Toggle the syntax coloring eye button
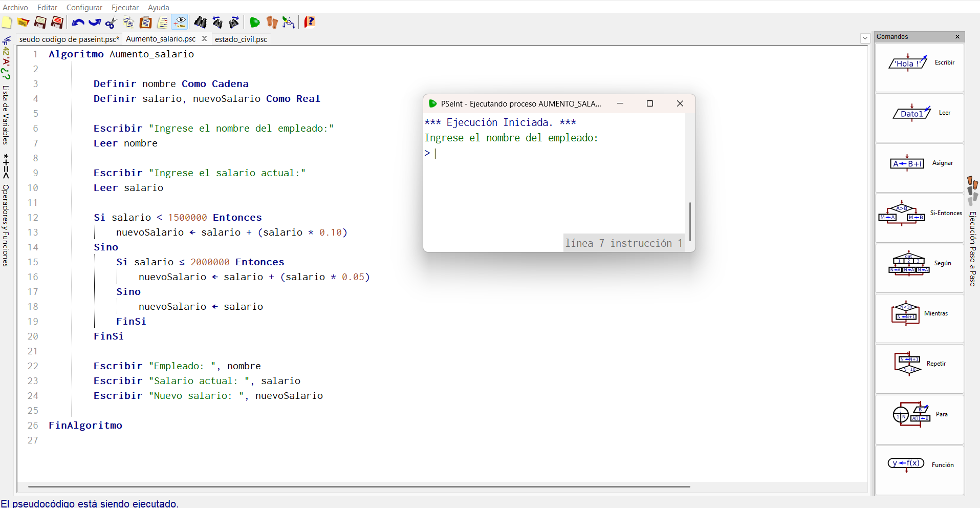The image size is (980, 508). point(180,23)
